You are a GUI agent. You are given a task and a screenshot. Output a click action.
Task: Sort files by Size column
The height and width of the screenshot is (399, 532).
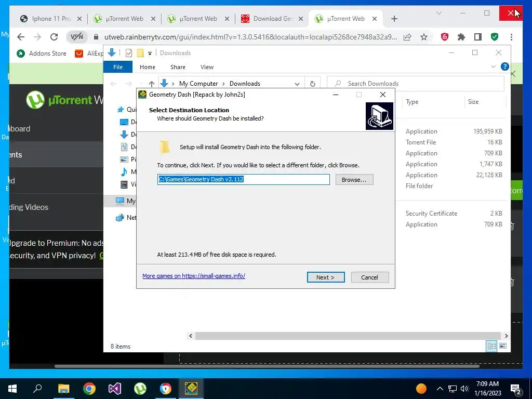473,102
